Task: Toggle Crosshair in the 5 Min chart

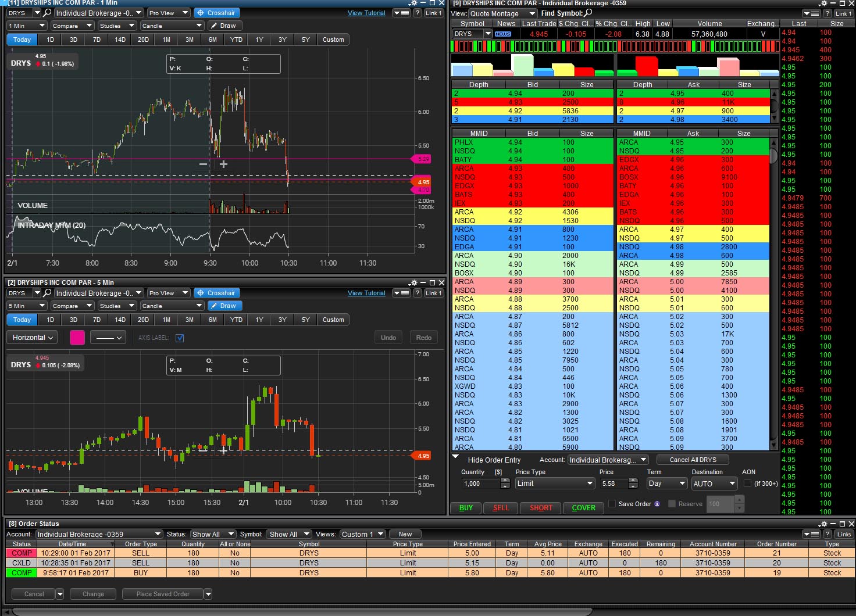Action: (x=216, y=293)
